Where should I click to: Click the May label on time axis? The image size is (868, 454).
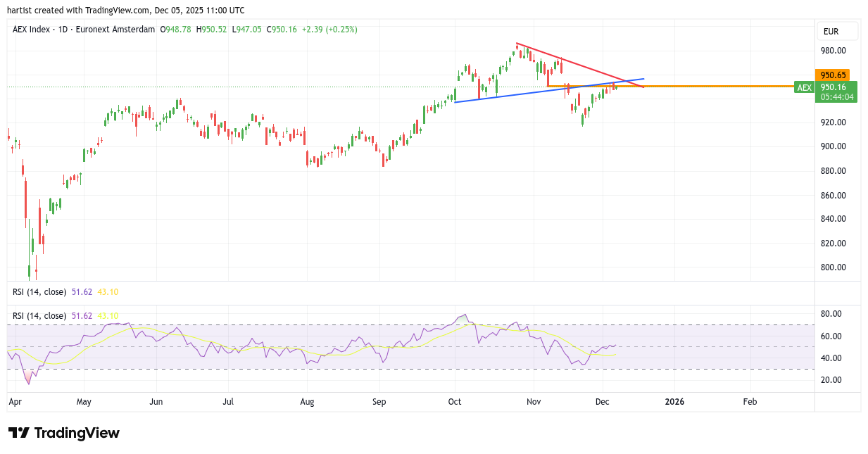coord(84,402)
